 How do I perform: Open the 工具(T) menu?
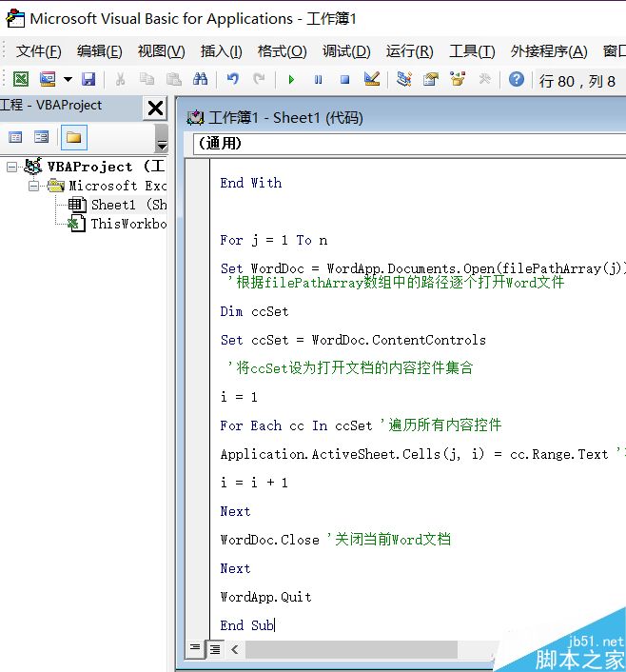472,51
